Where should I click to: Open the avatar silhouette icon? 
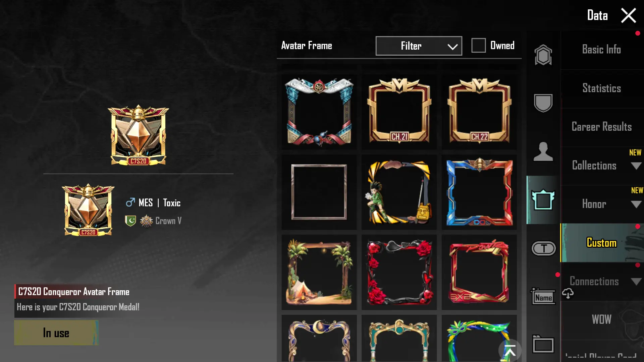(543, 152)
